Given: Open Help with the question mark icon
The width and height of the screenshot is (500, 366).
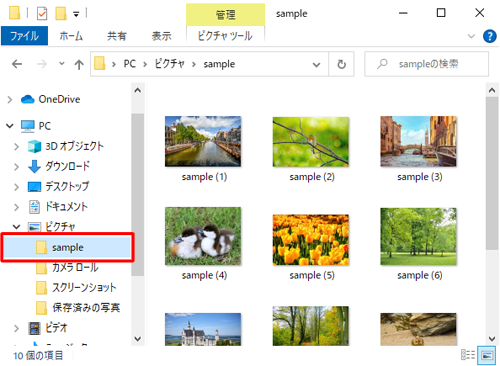Looking at the screenshot, I should 490,36.
